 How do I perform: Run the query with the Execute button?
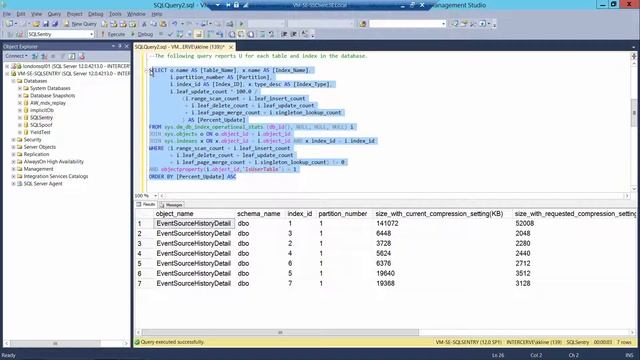pyautogui.click(x=113, y=34)
